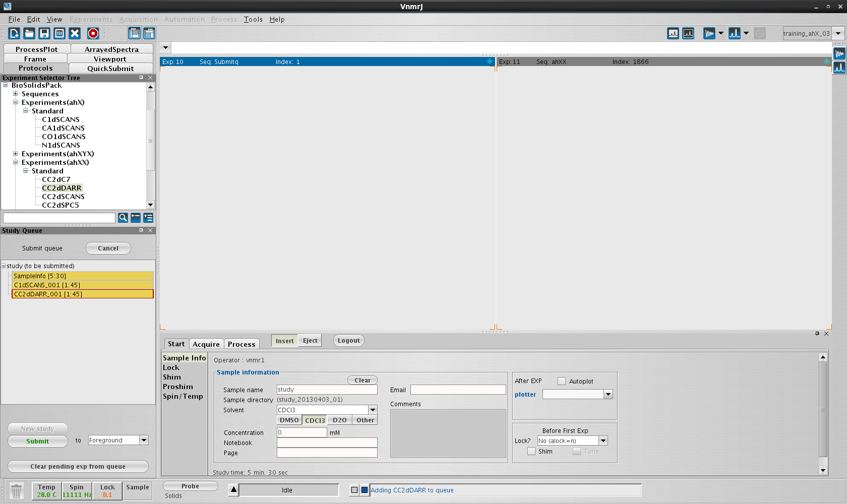Toggle the Shim checkbox
Screen dimensions: 847x504
point(531,452)
